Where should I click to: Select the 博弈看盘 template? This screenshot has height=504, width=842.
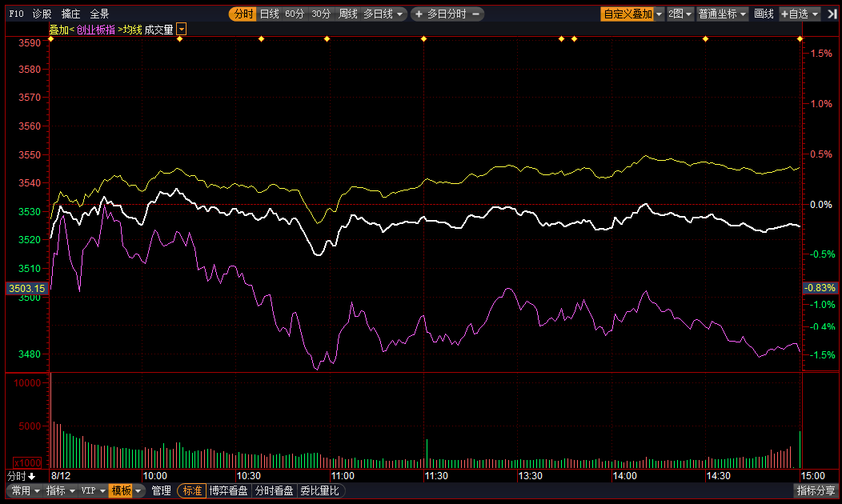[x=229, y=490]
